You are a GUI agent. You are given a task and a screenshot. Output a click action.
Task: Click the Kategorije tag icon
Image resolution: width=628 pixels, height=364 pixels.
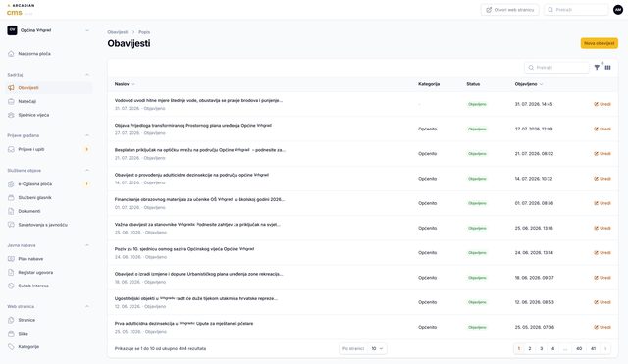point(11,347)
